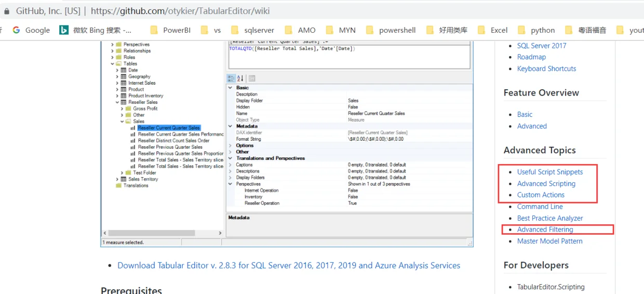Screen dimensions: 644x294
Task: Click the table icon beside Internet Sales
Action: (124, 83)
